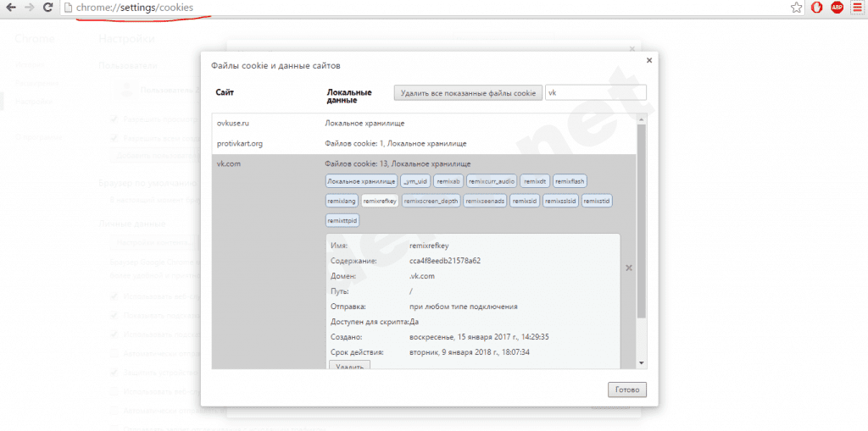Click 'Удалить все показанные файлы cookie' button
This screenshot has height=431, width=868.
coord(467,93)
